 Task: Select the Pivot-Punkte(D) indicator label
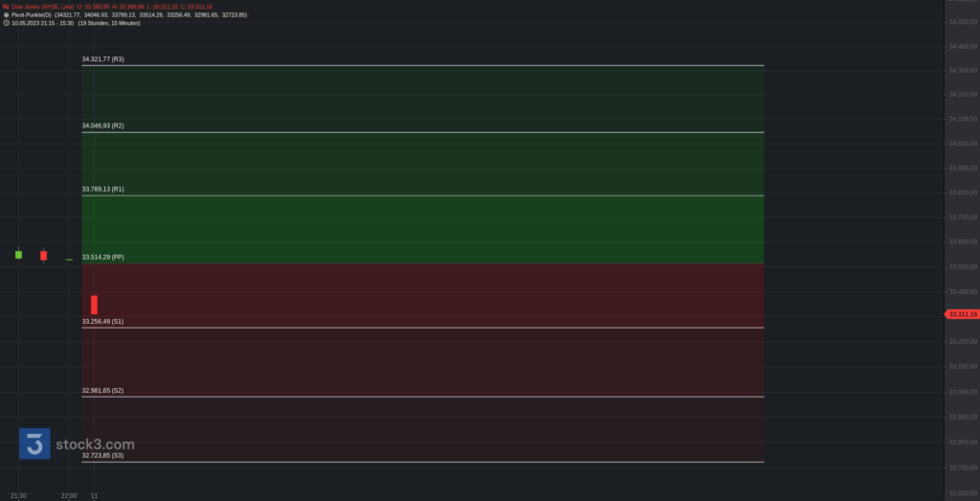pos(32,14)
